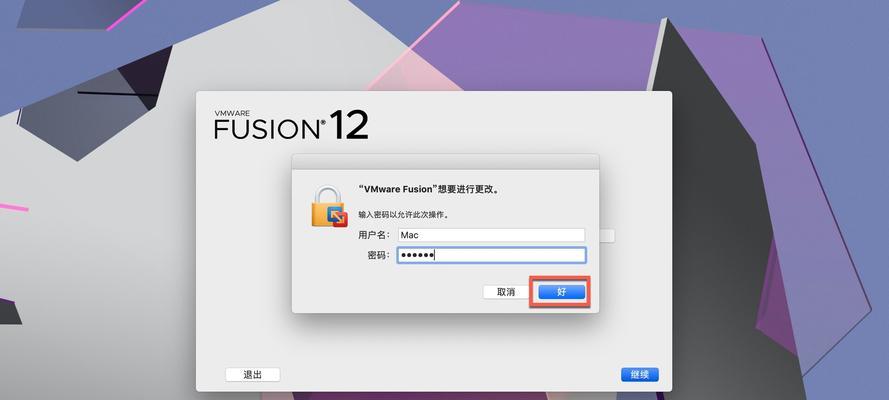Click the bold "VMware Fusion"想要进行更改 heading

(430, 190)
